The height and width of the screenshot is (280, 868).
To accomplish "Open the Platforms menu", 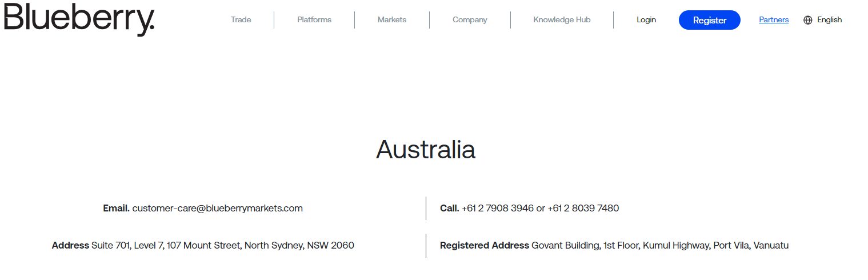I will (314, 19).
